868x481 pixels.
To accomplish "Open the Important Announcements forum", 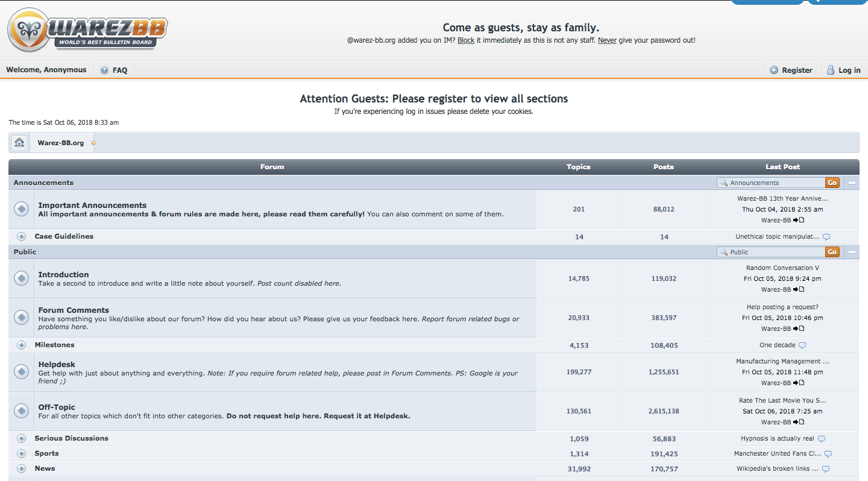I will 92,205.
